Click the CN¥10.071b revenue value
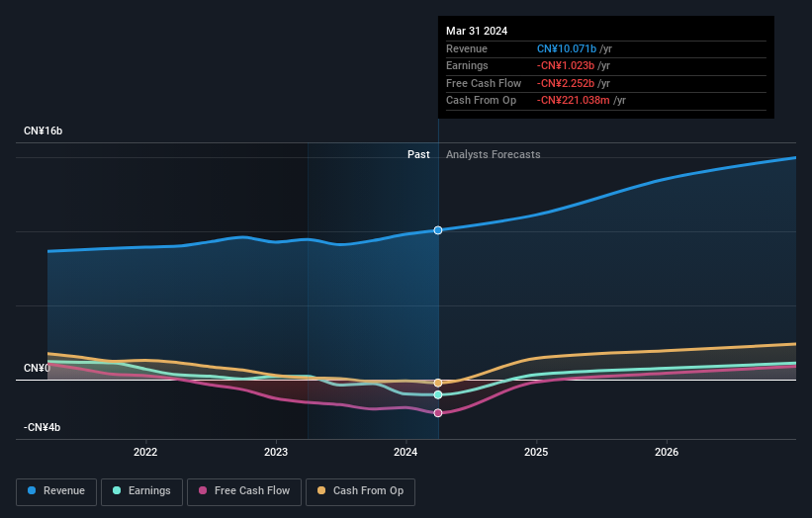Viewport: 812px width, 518px height. 567,48
